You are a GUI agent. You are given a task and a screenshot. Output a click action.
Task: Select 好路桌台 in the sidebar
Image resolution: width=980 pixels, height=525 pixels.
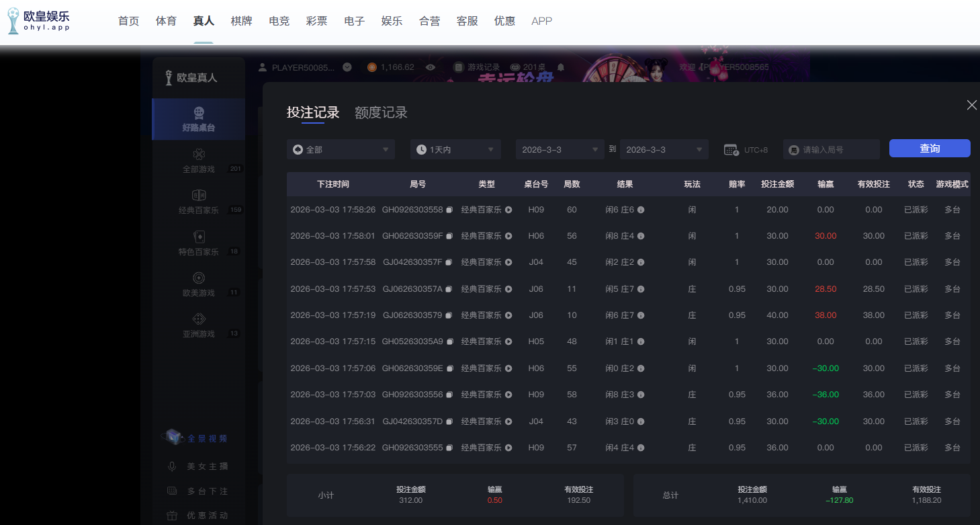click(x=199, y=119)
